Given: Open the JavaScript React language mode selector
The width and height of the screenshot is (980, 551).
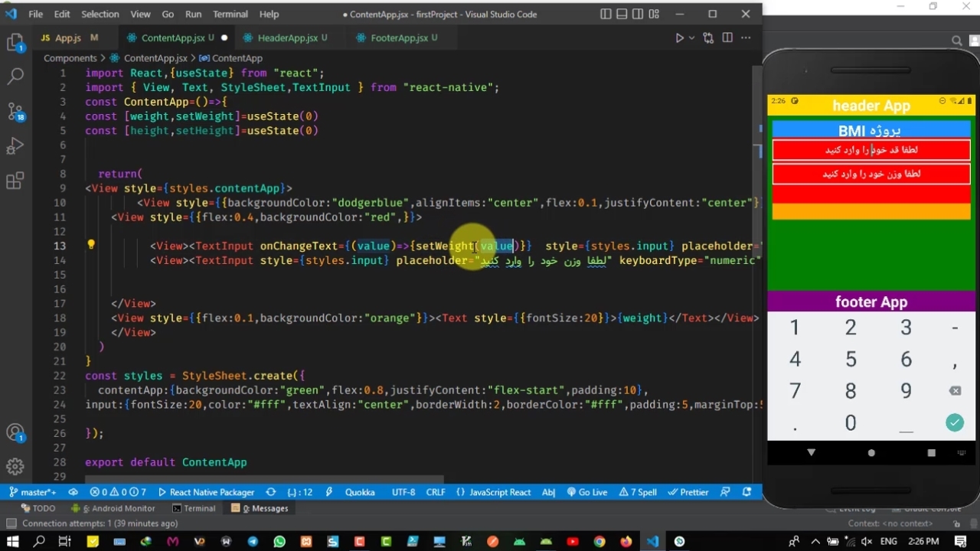Looking at the screenshot, I should (499, 492).
